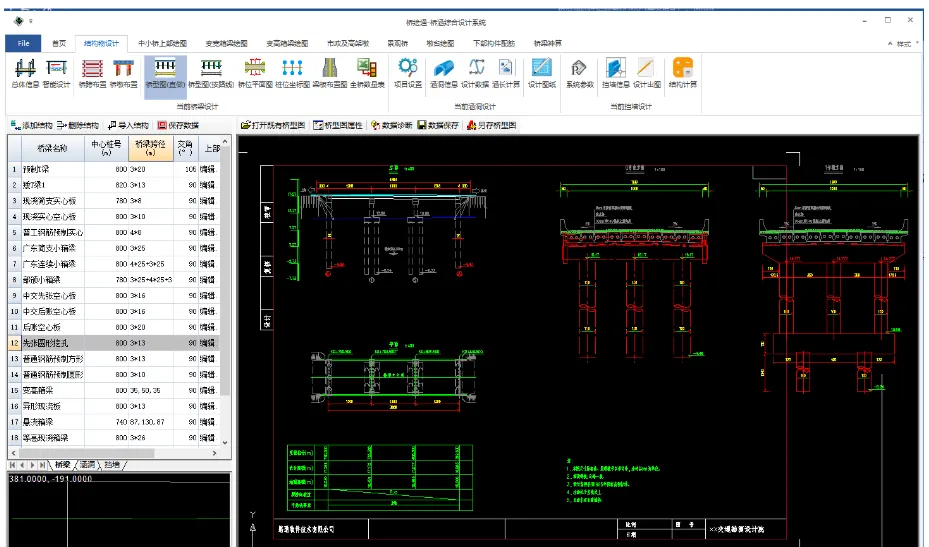Viewport: 929px width, 547px height.
Task: Open 项目设置 project settings gear icon
Action: (408, 73)
